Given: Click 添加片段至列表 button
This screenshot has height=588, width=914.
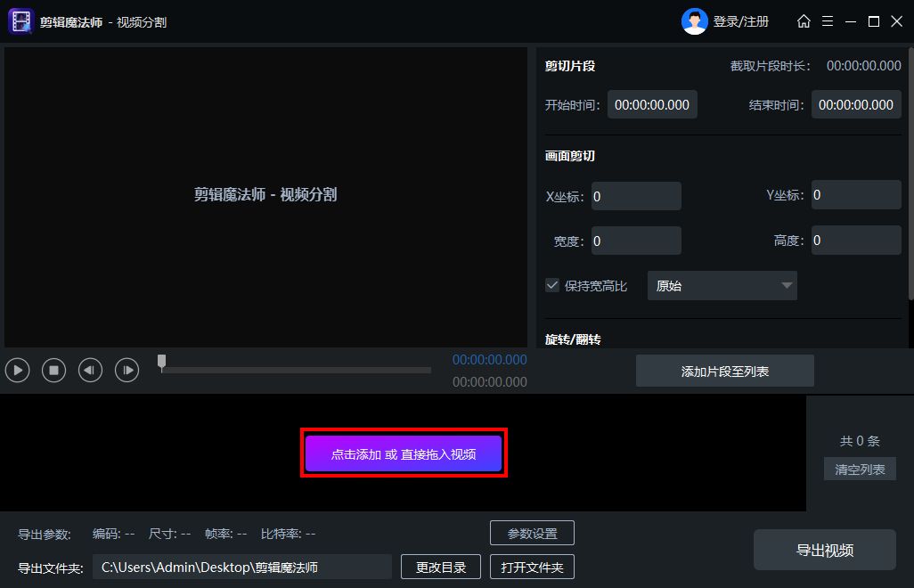Looking at the screenshot, I should pyautogui.click(x=724, y=372).
